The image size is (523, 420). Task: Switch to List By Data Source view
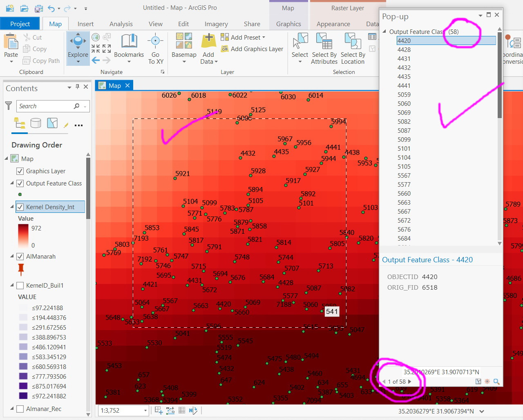point(36,123)
